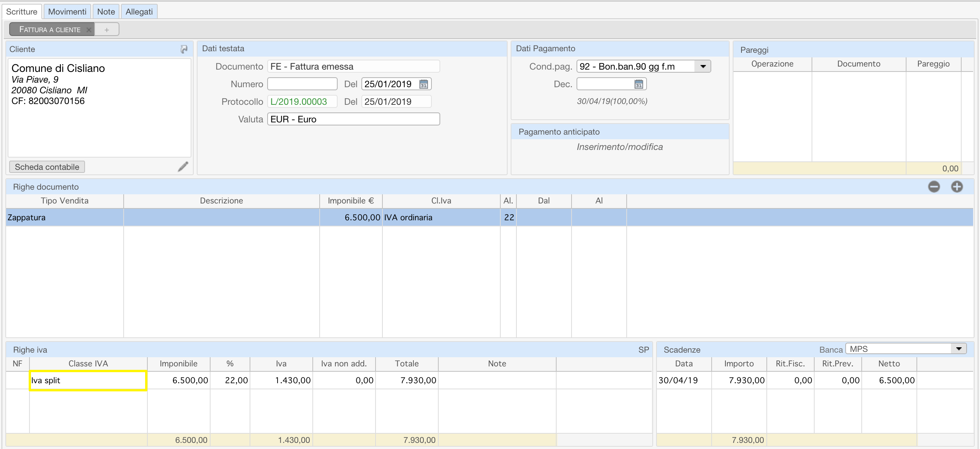This screenshot has height=449, width=980.
Task: Expand the Cond.pag. dropdown arrow
Action: pyautogui.click(x=703, y=67)
